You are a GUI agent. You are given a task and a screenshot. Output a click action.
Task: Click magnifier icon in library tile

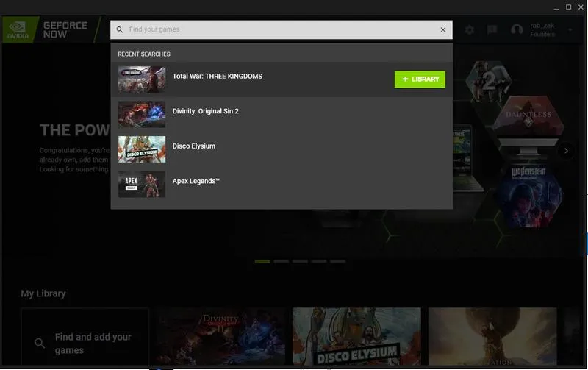coord(40,343)
